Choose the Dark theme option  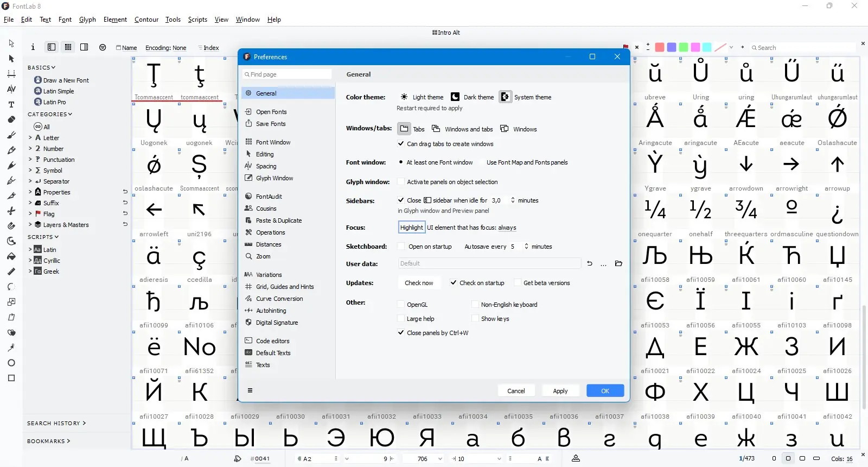pos(473,97)
